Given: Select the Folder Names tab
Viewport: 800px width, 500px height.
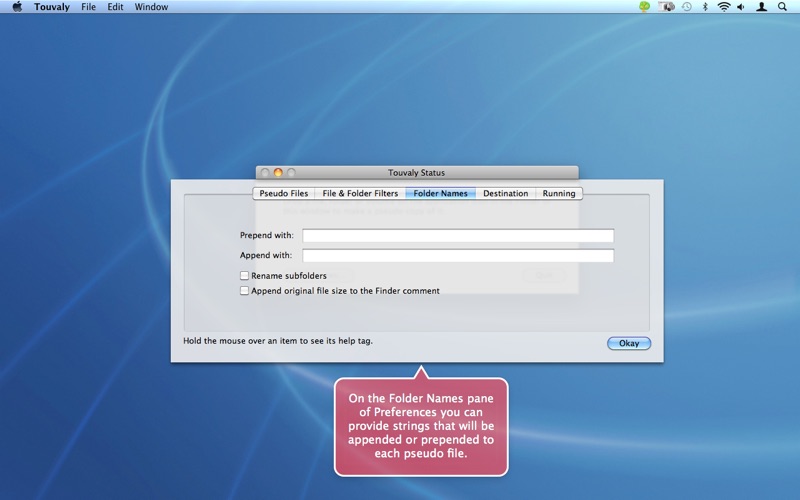Looking at the screenshot, I should [440, 193].
